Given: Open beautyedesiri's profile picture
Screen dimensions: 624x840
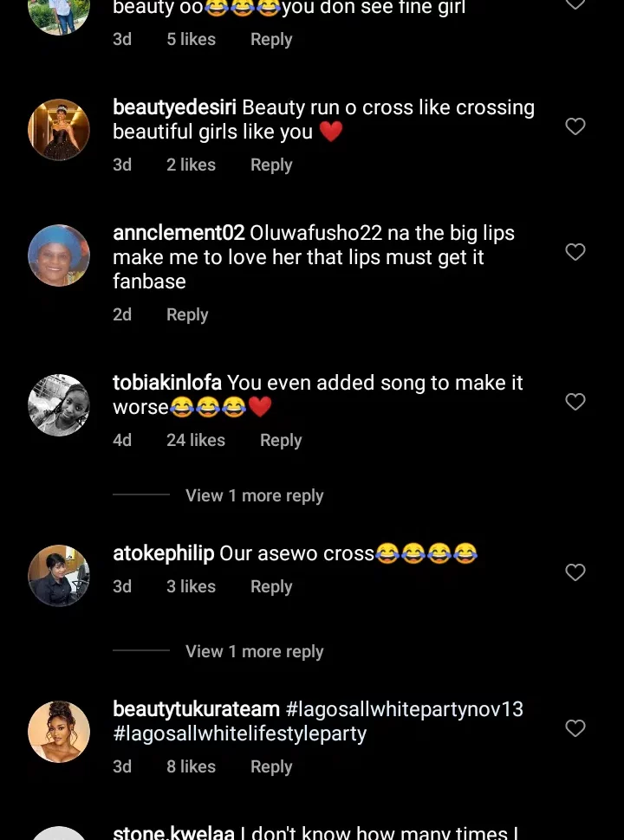Looking at the screenshot, I should [x=59, y=130].
